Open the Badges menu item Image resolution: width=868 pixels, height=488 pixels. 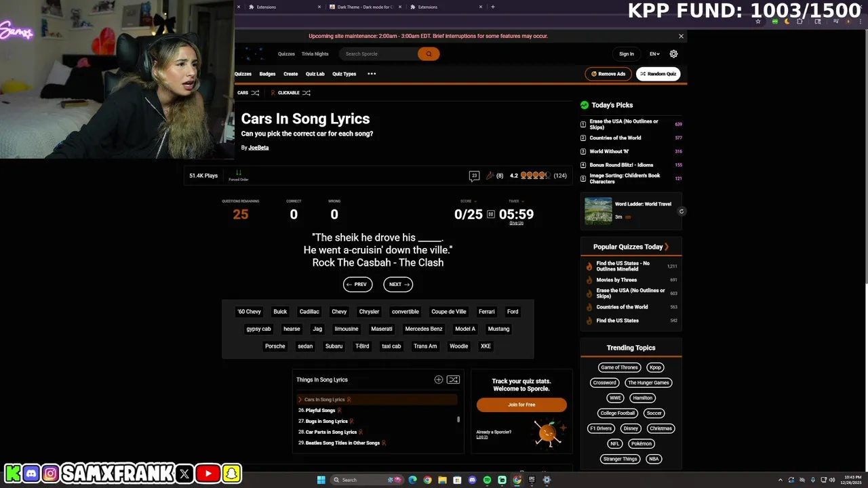(x=267, y=74)
